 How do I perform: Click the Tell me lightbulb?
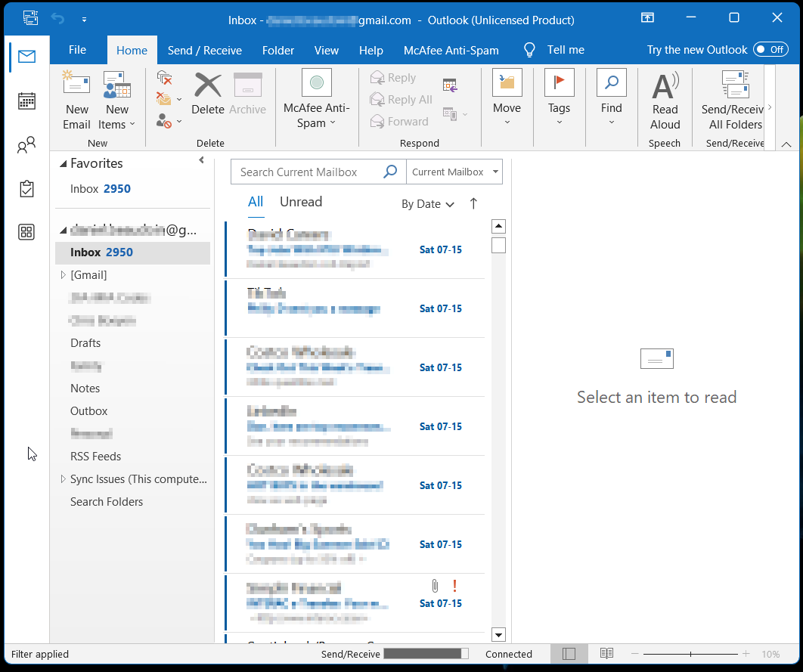[529, 50]
